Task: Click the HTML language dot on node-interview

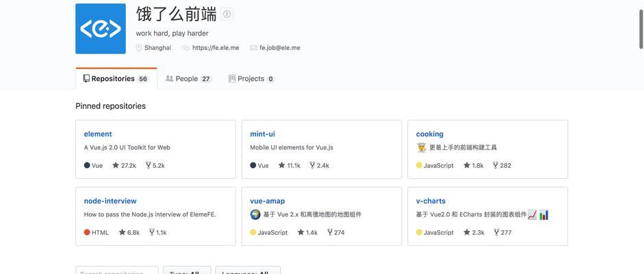Action: (87, 232)
